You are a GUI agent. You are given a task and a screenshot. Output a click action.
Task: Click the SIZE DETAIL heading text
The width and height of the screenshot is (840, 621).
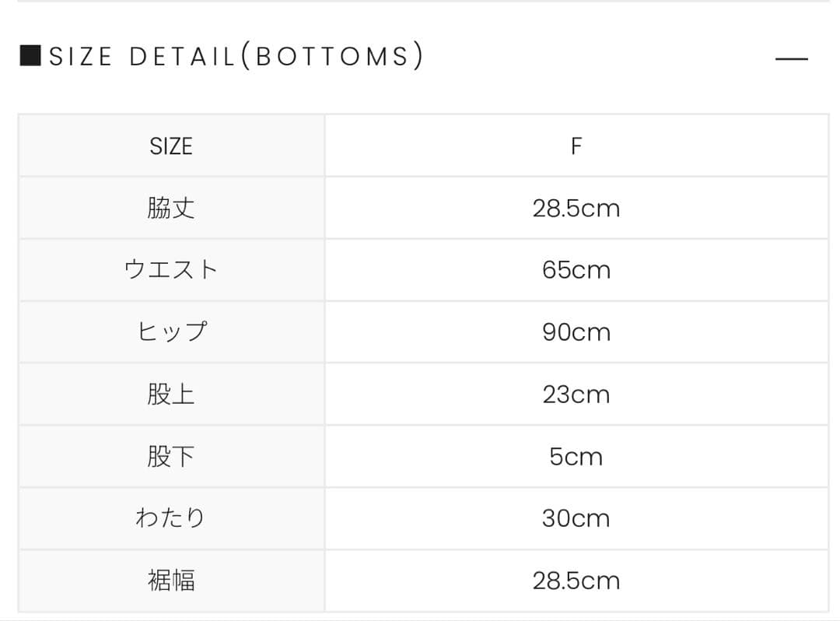(x=142, y=57)
